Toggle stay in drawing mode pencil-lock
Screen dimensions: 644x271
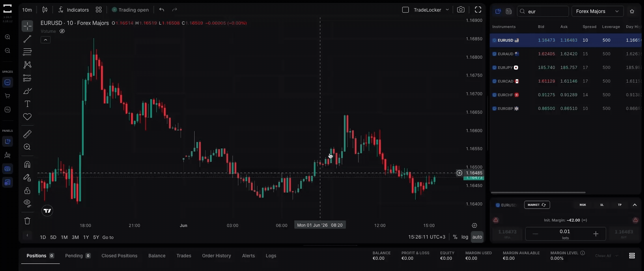click(27, 177)
